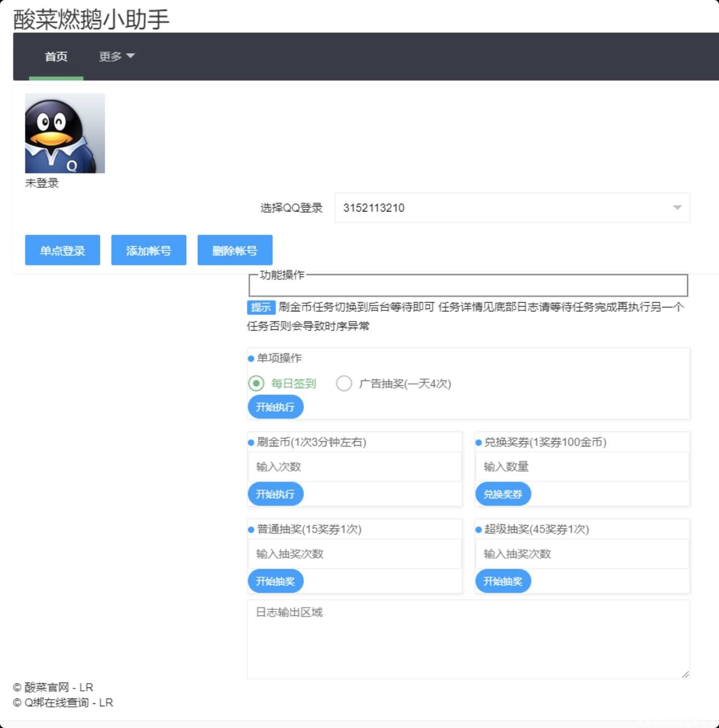Focus the 输入抽奖次数 field under 超级抽奖

click(582, 554)
